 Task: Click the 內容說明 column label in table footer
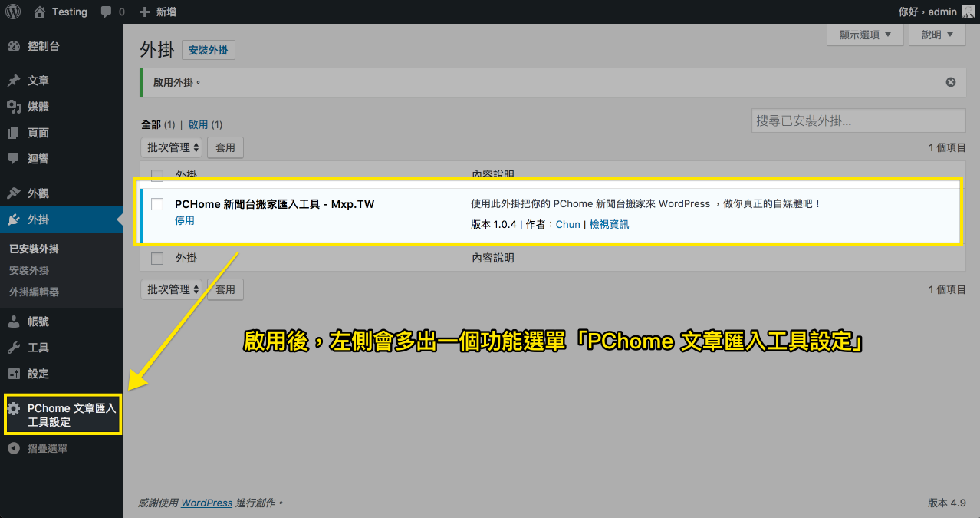492,258
